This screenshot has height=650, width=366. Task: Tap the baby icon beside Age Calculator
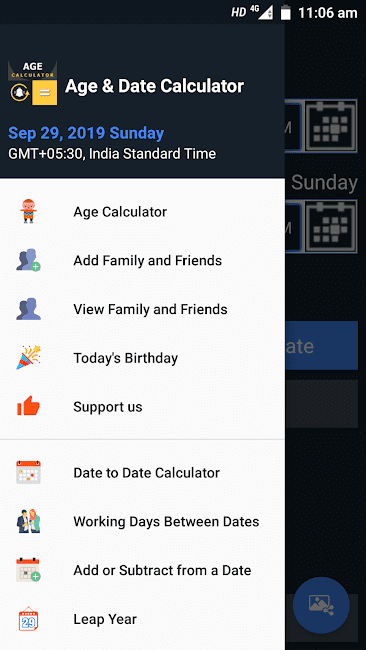point(28,211)
